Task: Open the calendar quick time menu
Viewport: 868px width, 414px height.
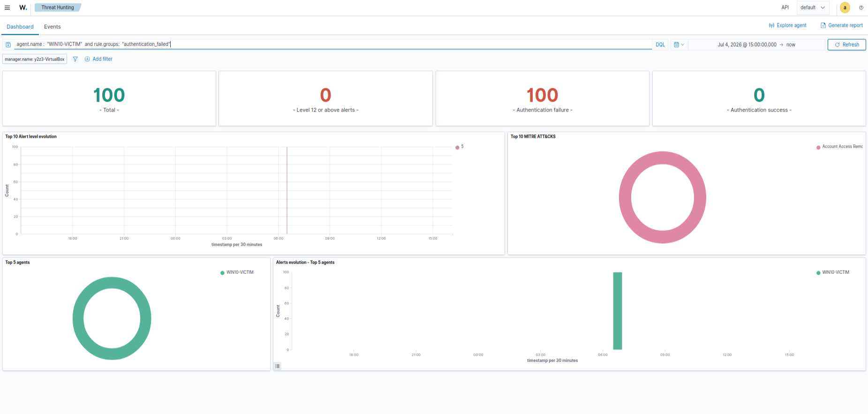Action: coord(679,45)
